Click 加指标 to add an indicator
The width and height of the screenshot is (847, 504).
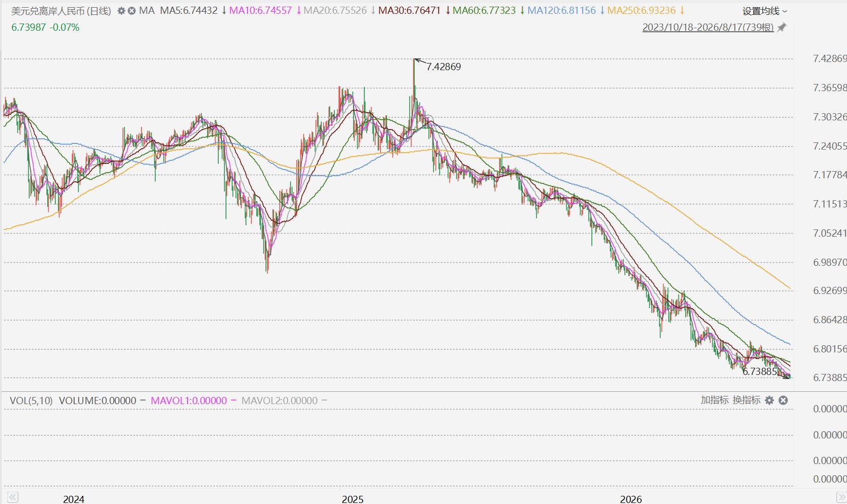tap(714, 400)
